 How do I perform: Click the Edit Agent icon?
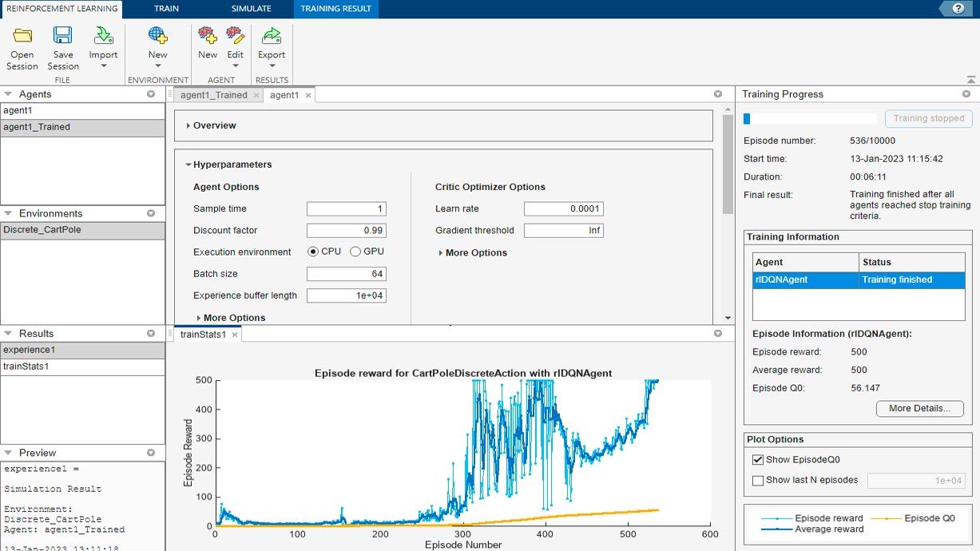coord(235,36)
